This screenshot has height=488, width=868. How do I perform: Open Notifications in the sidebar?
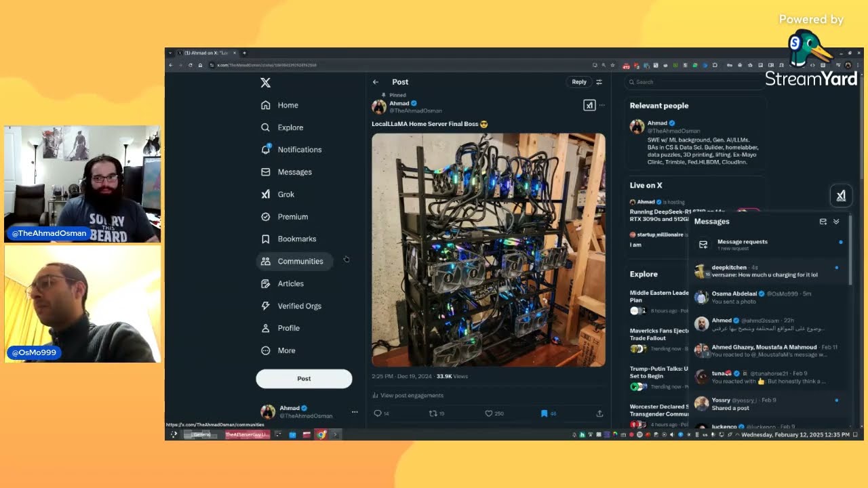pyautogui.click(x=292, y=150)
